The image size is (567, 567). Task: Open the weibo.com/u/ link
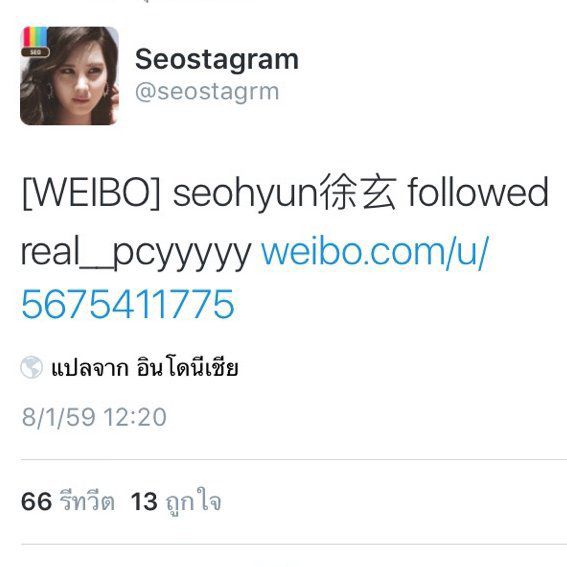click(375, 252)
